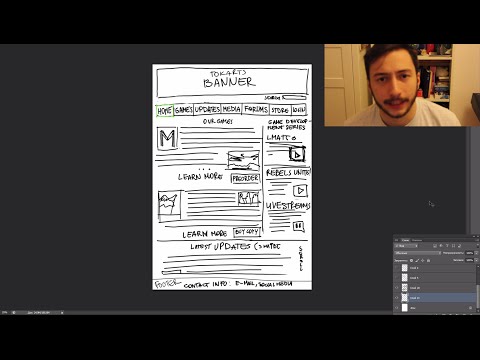
Task: Filter Layers panel by pixel layers icon
Action: pyautogui.click(x=435, y=246)
